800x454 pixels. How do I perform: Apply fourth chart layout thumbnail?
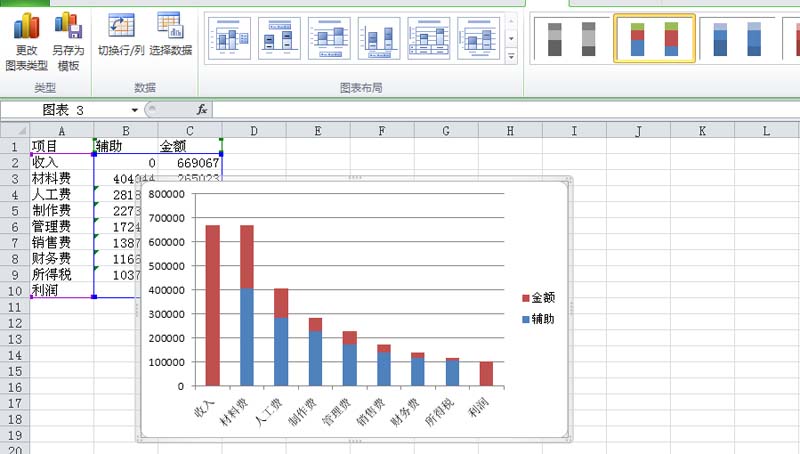[x=379, y=38]
